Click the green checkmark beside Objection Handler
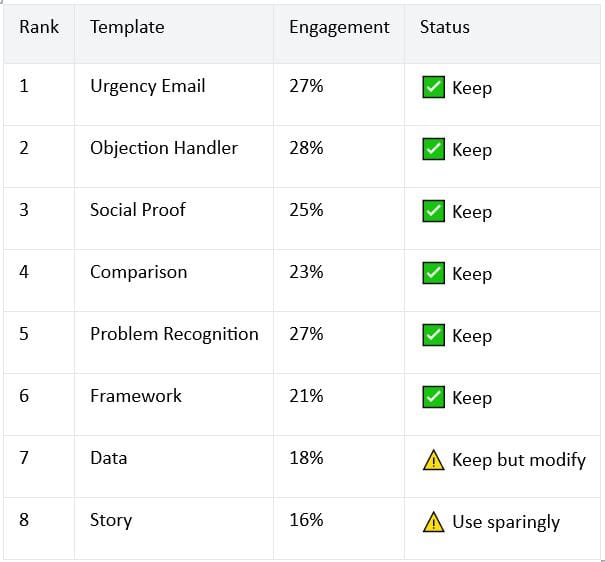The width and height of the screenshot is (605, 562). [x=433, y=149]
